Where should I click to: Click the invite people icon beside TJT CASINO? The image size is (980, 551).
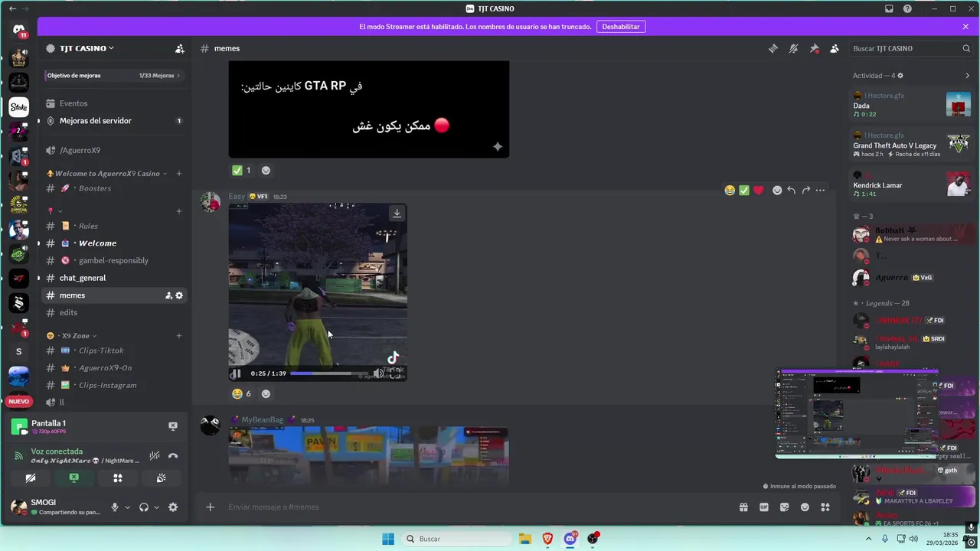180,48
